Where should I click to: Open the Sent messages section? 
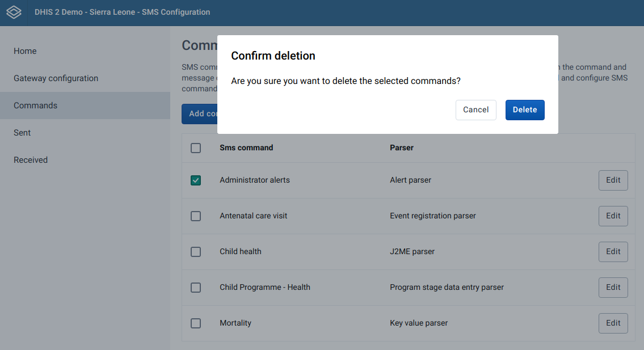tap(22, 132)
